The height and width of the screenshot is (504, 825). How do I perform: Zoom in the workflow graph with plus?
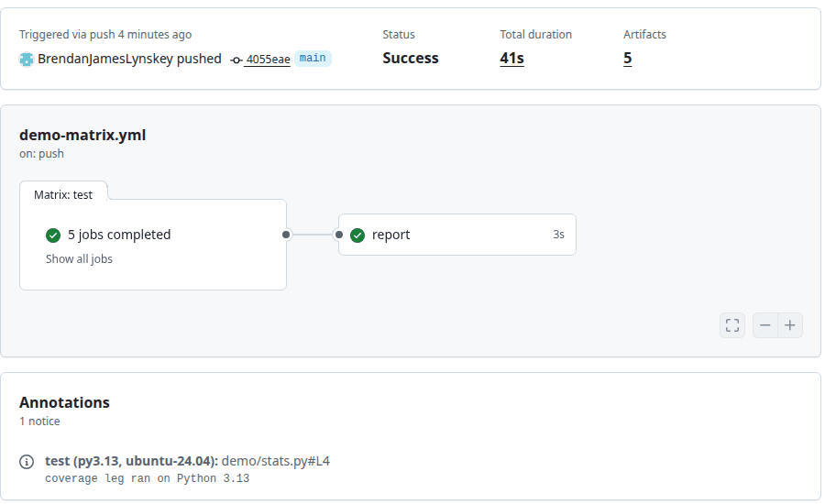point(790,325)
